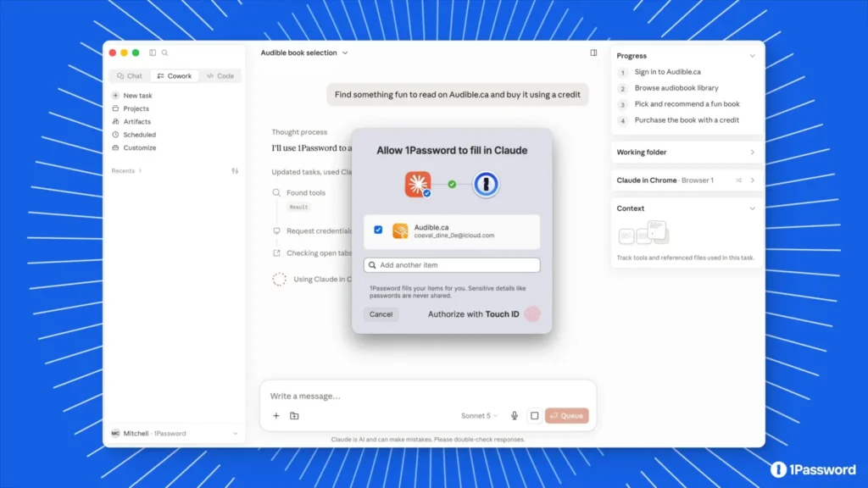Click the Thought process label

[299, 132]
